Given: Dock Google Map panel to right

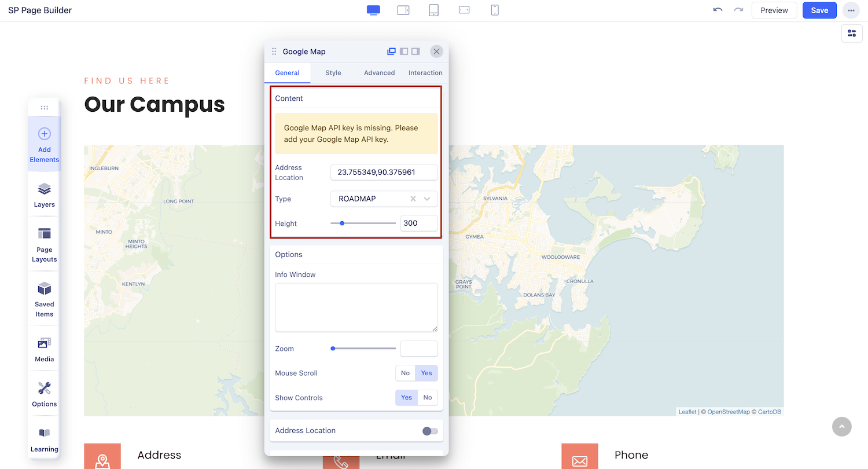Looking at the screenshot, I should click(415, 52).
